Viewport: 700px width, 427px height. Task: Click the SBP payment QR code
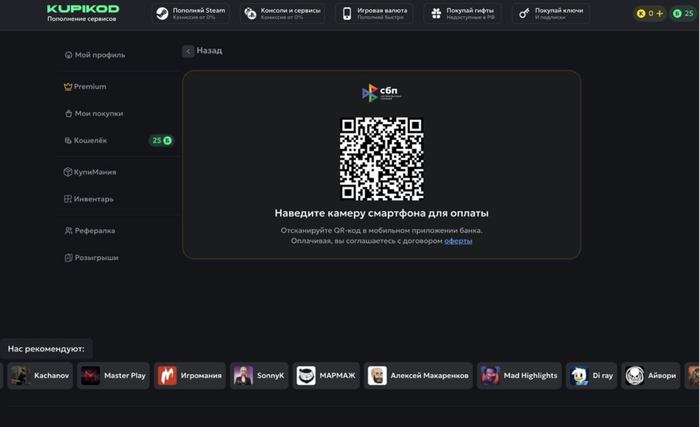pos(381,159)
